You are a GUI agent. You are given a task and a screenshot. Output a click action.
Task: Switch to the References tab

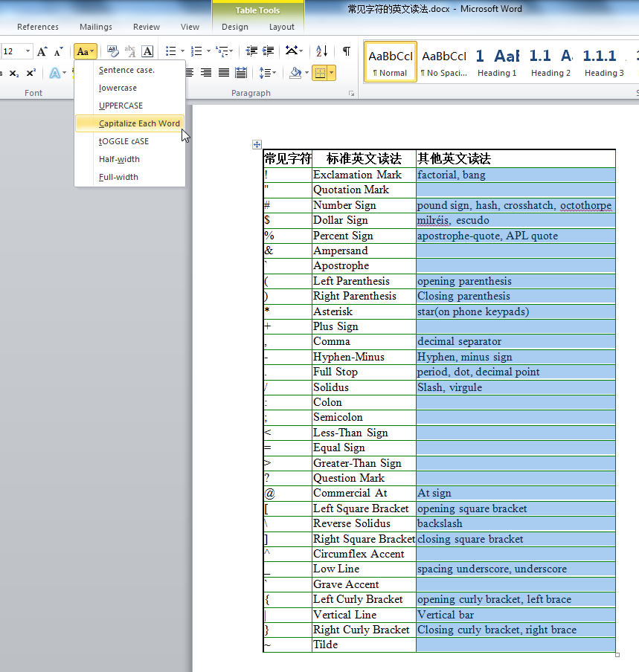38,27
